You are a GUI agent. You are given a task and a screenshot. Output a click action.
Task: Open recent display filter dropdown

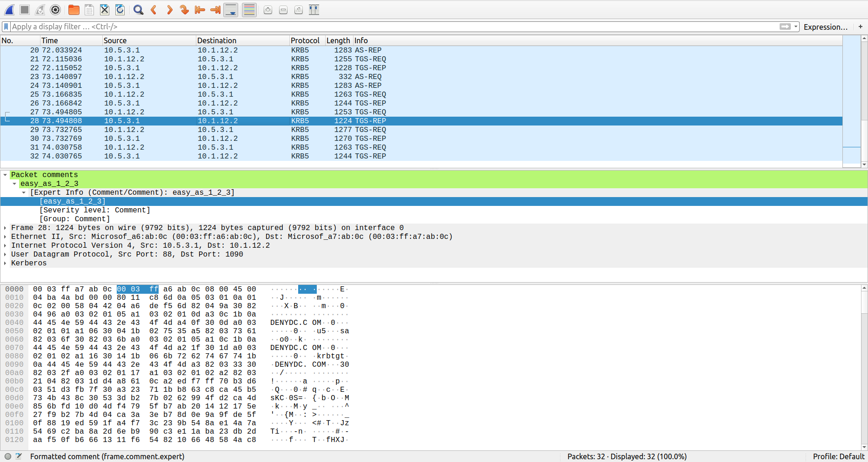[x=796, y=26]
